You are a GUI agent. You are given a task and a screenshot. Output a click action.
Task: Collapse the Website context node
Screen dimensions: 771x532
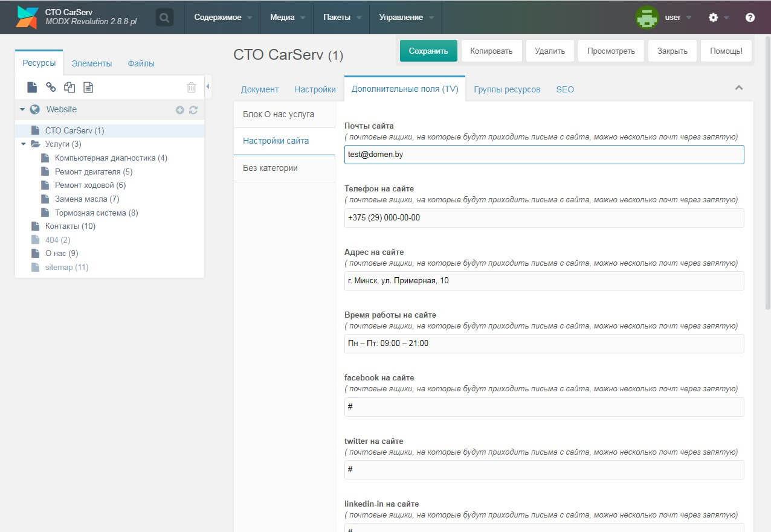pyautogui.click(x=22, y=110)
